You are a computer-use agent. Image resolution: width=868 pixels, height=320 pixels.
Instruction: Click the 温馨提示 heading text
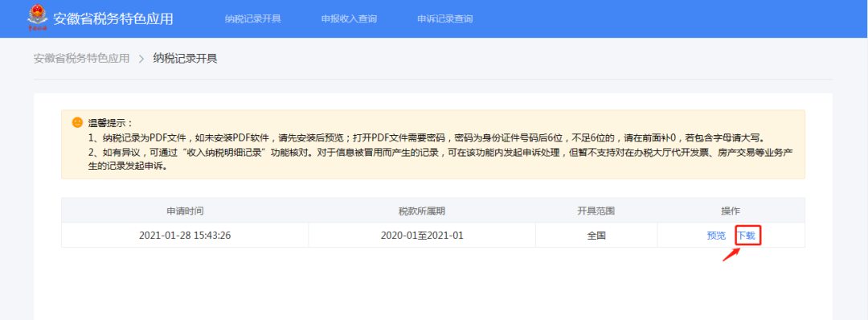(111, 123)
